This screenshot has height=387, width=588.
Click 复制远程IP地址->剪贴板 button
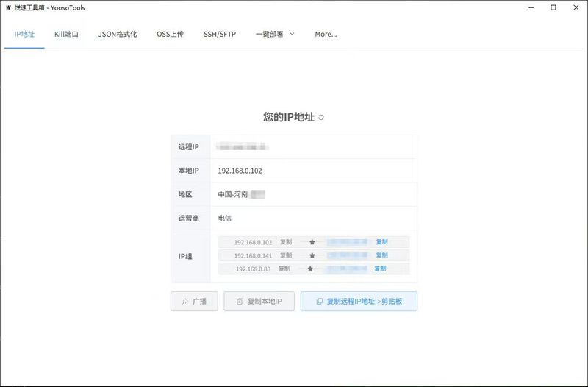tap(359, 302)
